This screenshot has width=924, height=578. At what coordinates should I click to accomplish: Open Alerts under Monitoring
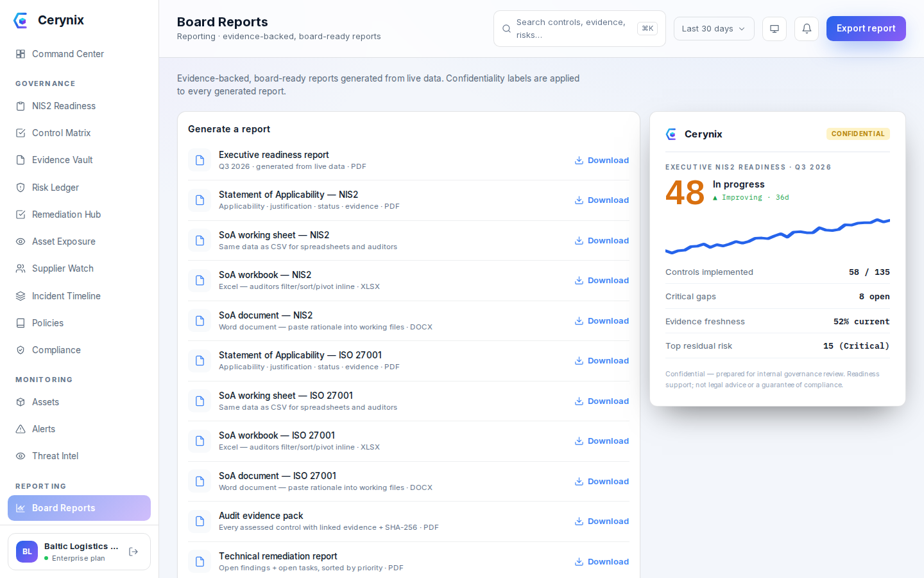(x=80, y=429)
